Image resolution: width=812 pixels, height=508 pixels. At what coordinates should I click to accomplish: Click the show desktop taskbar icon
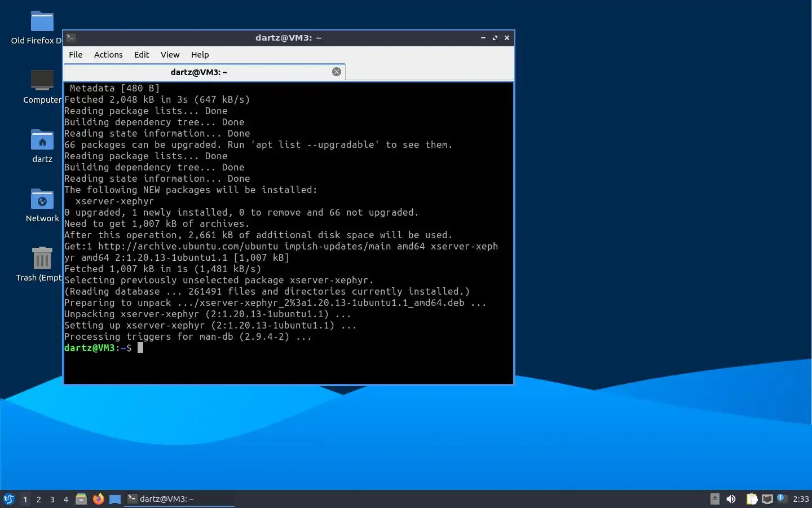coord(115,499)
